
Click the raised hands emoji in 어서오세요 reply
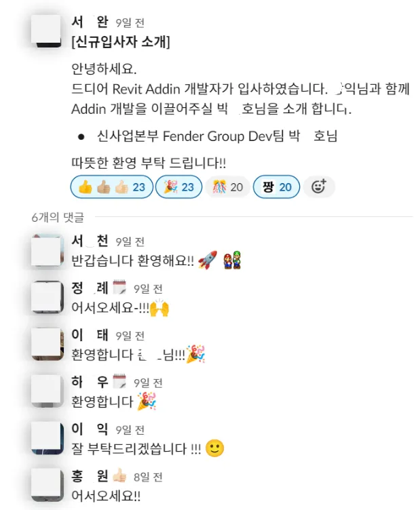159,307
